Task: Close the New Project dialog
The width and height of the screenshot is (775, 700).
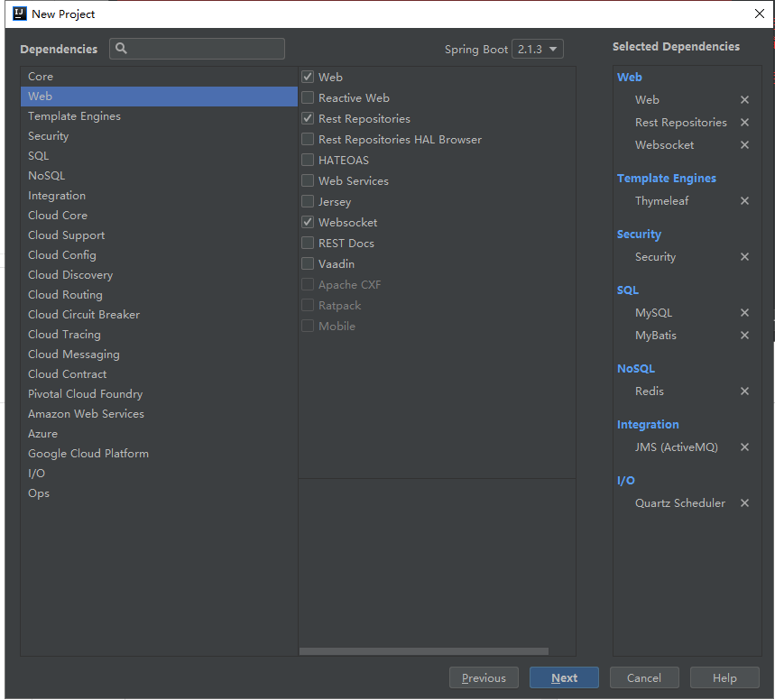Action: pos(759,14)
